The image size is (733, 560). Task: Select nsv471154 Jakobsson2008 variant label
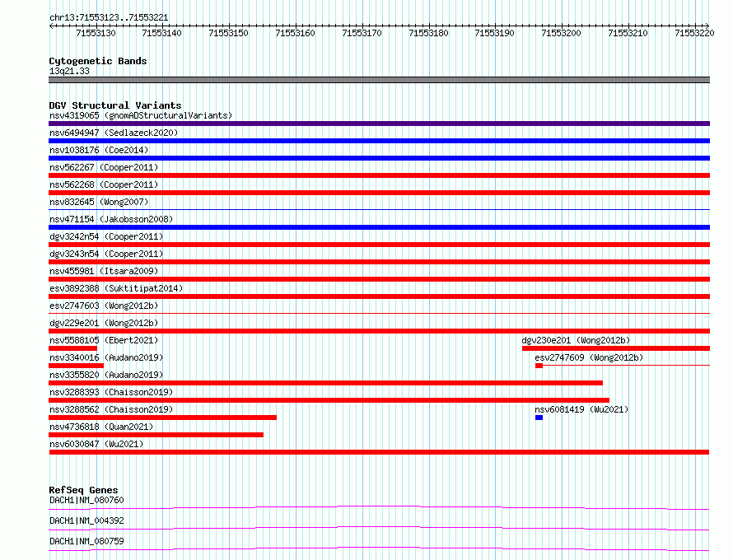tap(111, 219)
